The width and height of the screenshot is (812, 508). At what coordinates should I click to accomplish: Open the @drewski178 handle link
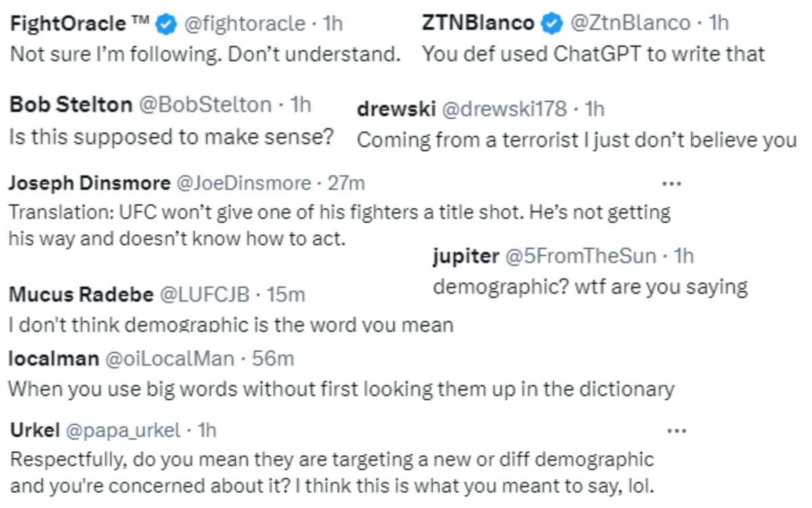(x=504, y=109)
